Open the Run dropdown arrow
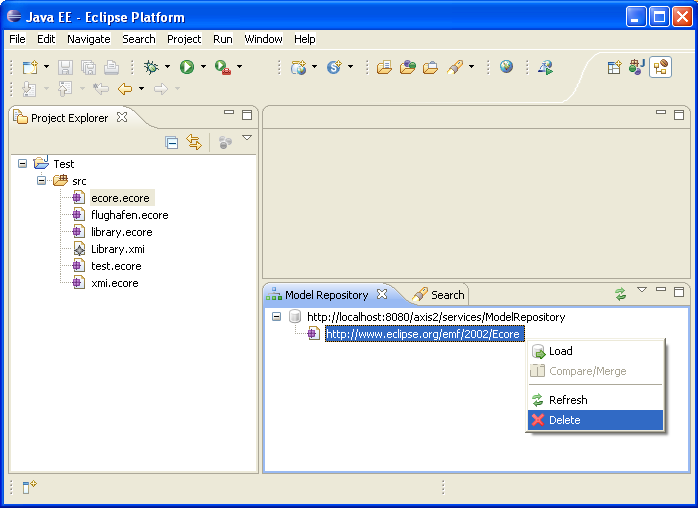Viewport: 698px width, 508px height. pyautogui.click(x=203, y=67)
